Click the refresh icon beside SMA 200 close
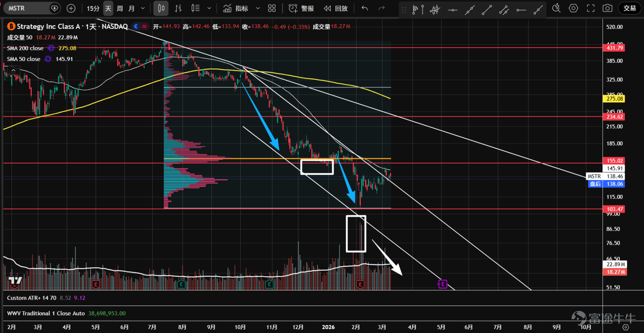The width and height of the screenshot is (644, 333). pyautogui.click(x=51, y=48)
